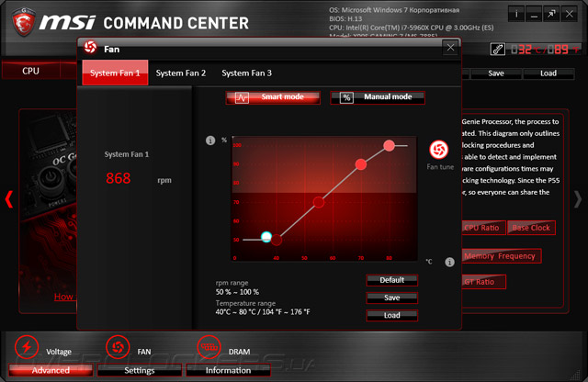
Task: Click the Default button in Fan dialog
Action: (x=392, y=280)
